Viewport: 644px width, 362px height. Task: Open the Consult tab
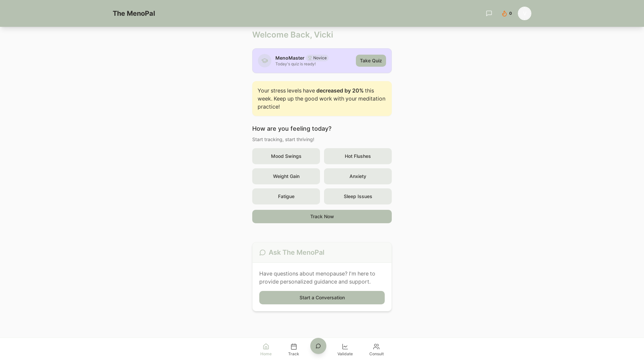coord(376,349)
